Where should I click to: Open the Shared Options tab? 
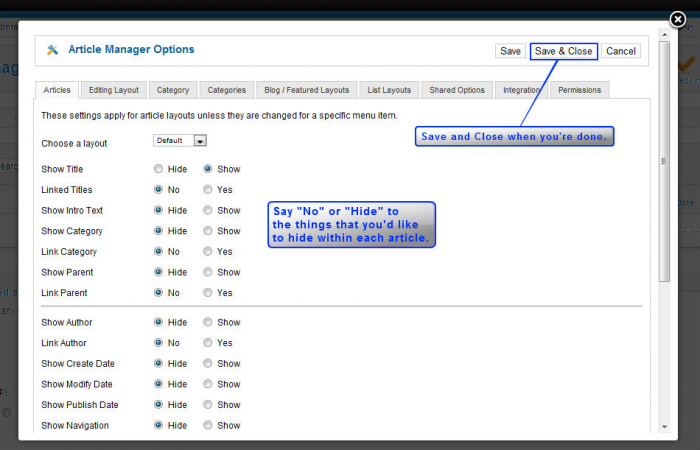pyautogui.click(x=457, y=90)
